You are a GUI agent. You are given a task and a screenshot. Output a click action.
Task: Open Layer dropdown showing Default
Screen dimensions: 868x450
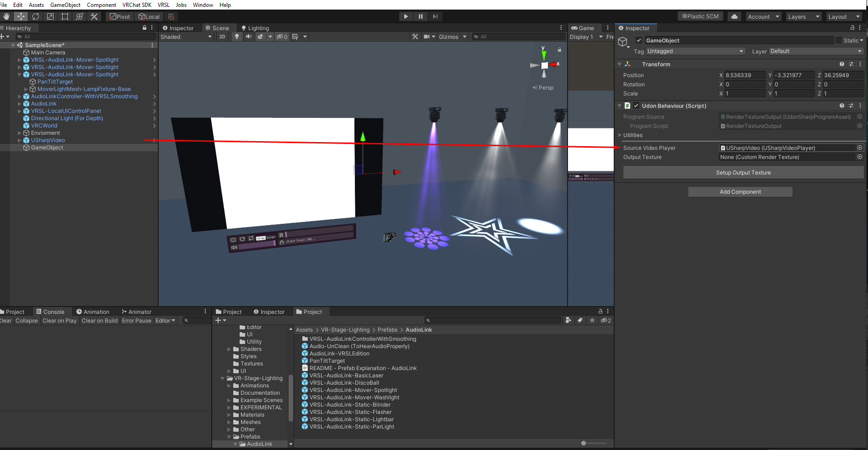coord(816,51)
